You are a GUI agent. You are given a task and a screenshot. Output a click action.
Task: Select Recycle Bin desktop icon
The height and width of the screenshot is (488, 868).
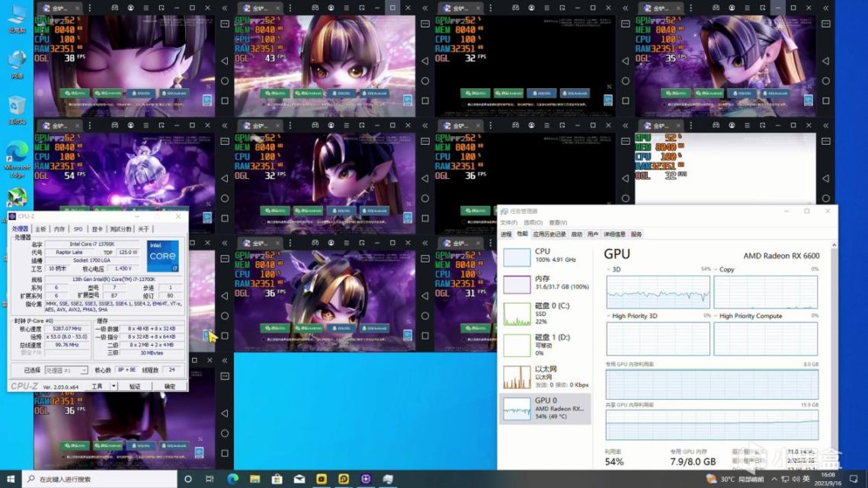click(x=17, y=110)
